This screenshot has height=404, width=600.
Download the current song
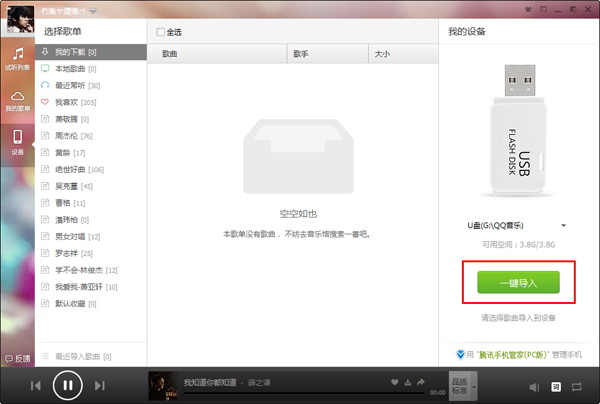[408, 382]
